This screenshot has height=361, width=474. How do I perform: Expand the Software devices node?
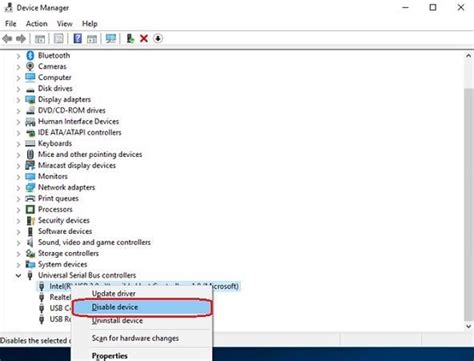[18, 232]
